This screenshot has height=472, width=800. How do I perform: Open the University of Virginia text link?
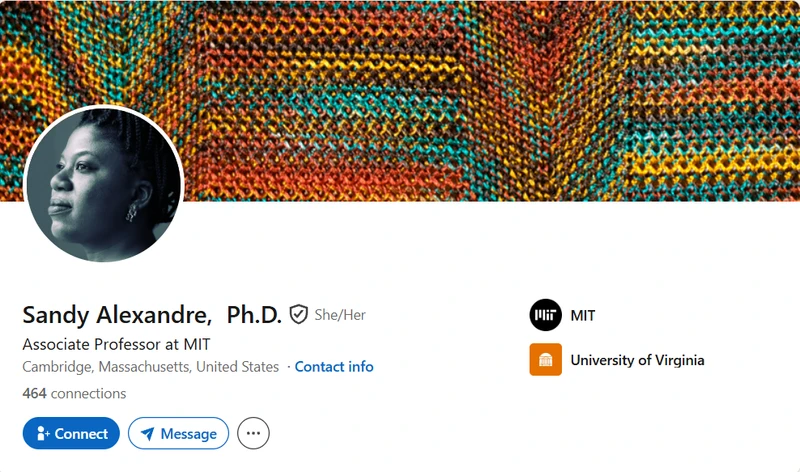(x=637, y=360)
